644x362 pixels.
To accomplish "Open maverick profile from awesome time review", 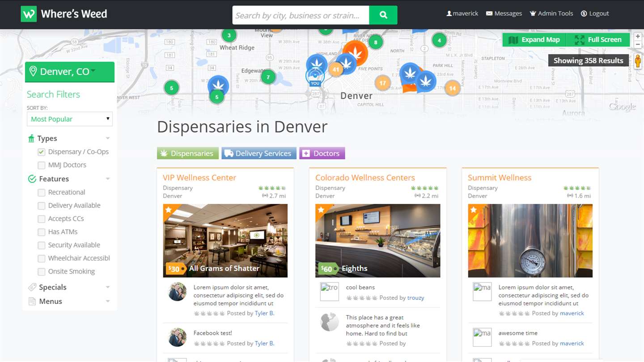I will 572,343.
